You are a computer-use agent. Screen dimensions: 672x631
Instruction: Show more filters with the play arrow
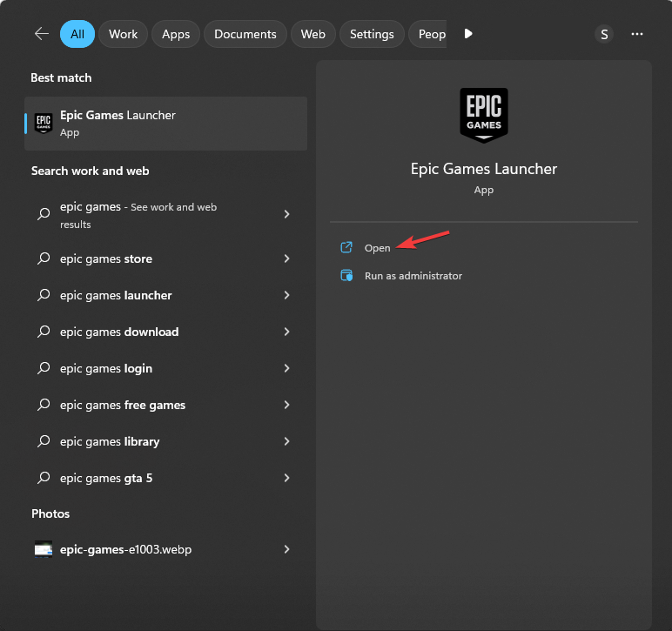(x=468, y=33)
